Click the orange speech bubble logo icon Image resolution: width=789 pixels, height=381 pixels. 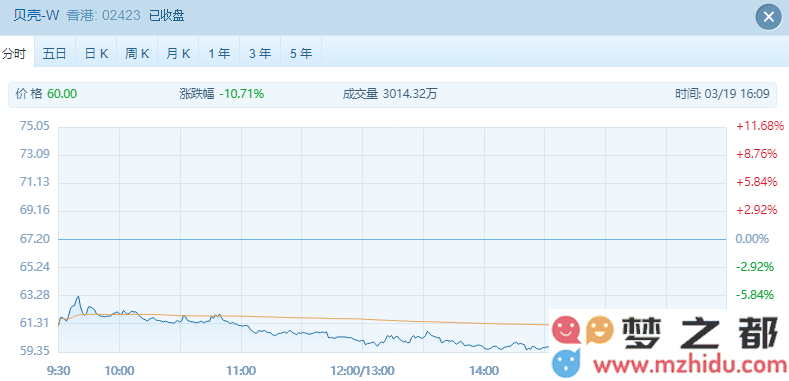[x=599, y=330]
